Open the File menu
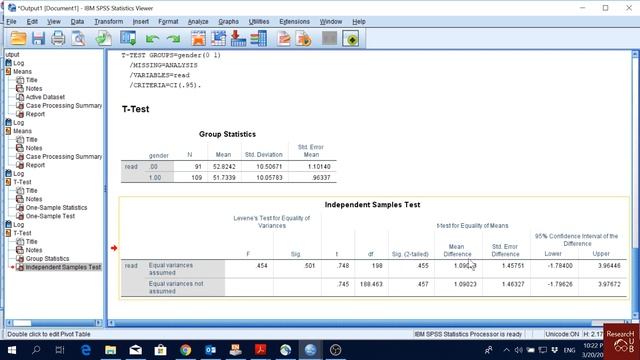 click(x=11, y=22)
